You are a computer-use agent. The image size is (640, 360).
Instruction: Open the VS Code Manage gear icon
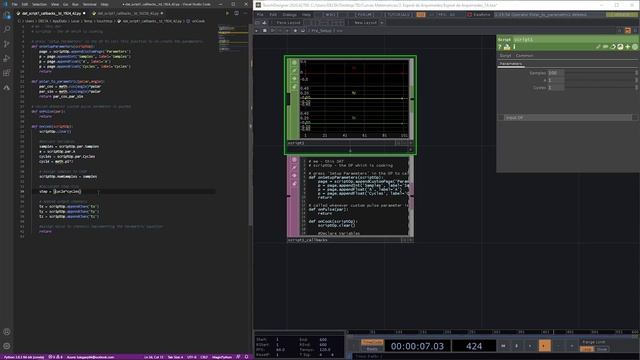[7, 346]
